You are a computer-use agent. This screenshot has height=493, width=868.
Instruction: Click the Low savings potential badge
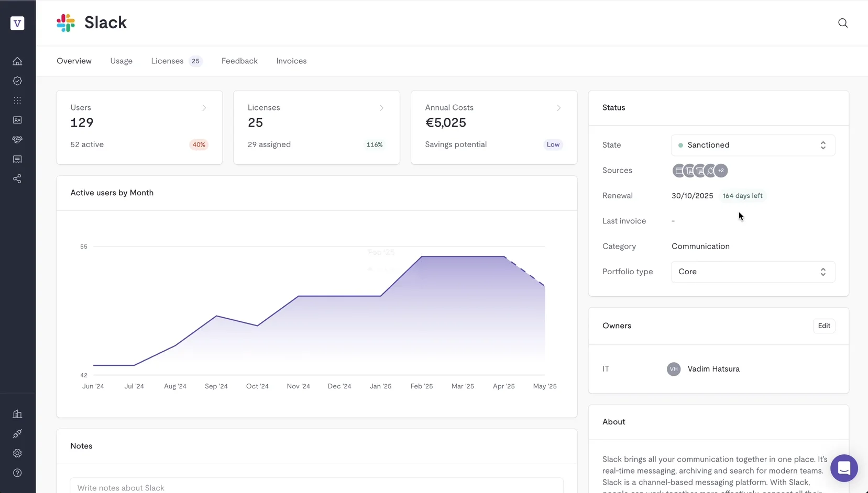coord(553,144)
